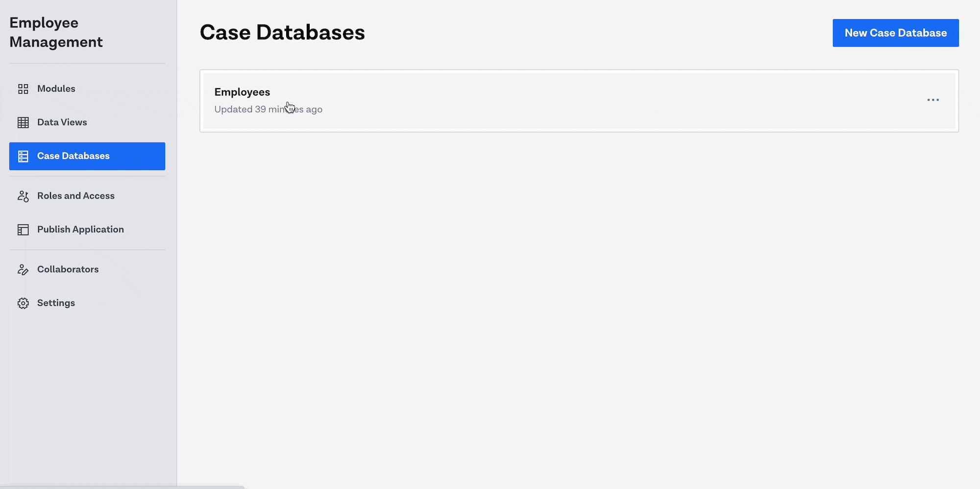Navigate to Publish Application text label
This screenshot has height=489, width=980.
point(80,230)
